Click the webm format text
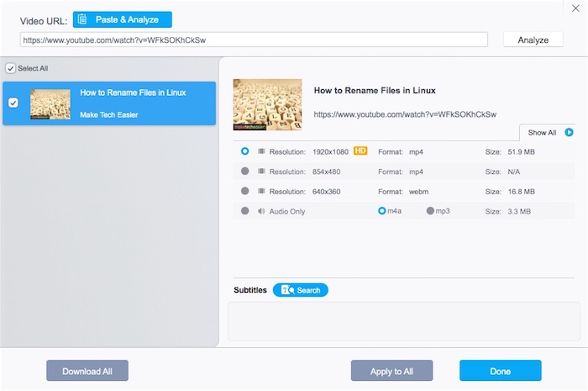Viewport: 588px width, 391px height. (418, 192)
